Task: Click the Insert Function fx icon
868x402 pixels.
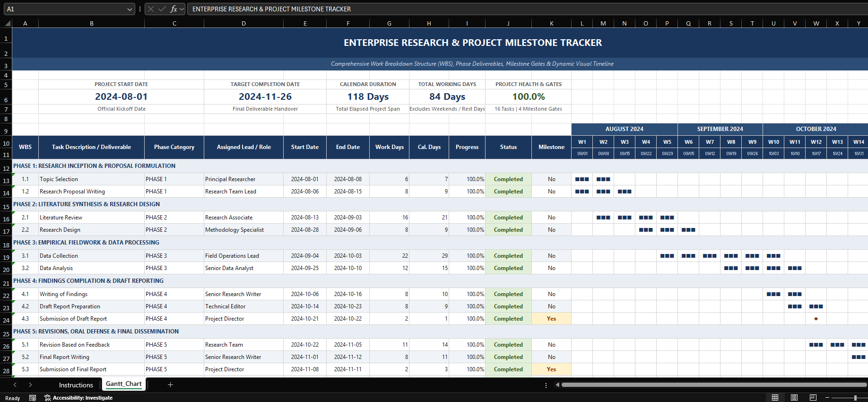Action: click(174, 9)
